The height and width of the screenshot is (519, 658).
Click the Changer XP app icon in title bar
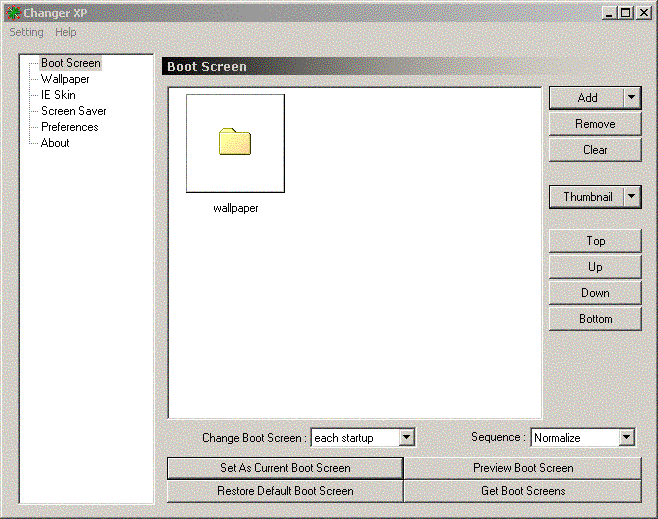13,13
